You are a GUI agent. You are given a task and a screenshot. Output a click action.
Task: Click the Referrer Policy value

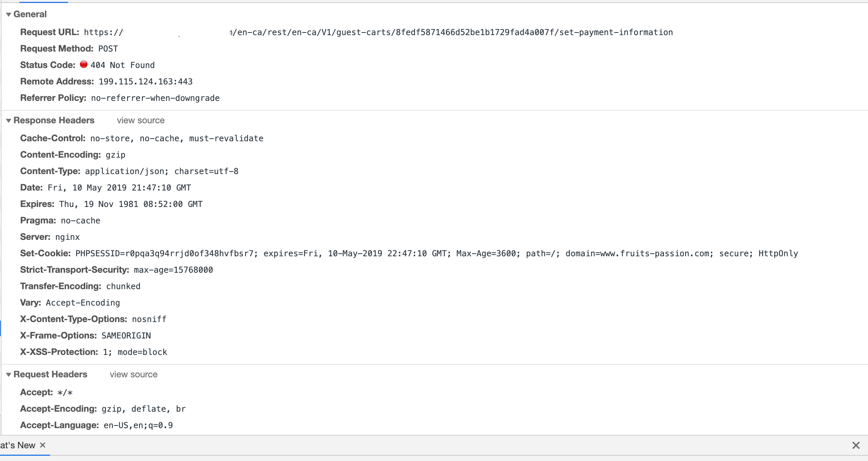pos(155,98)
